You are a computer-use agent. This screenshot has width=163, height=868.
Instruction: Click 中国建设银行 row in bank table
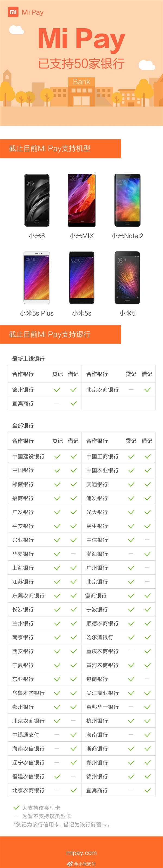(x=45, y=456)
